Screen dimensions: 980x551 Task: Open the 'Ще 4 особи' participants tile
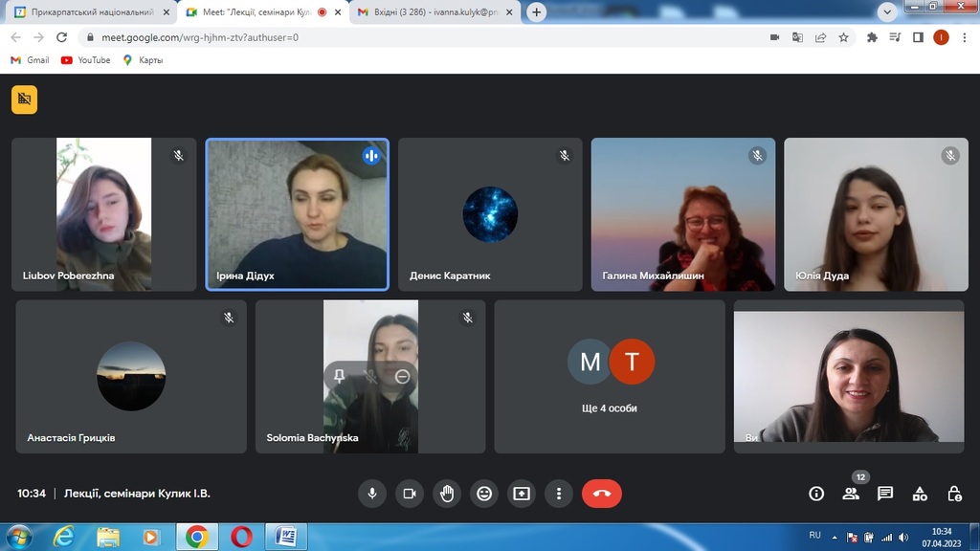610,376
